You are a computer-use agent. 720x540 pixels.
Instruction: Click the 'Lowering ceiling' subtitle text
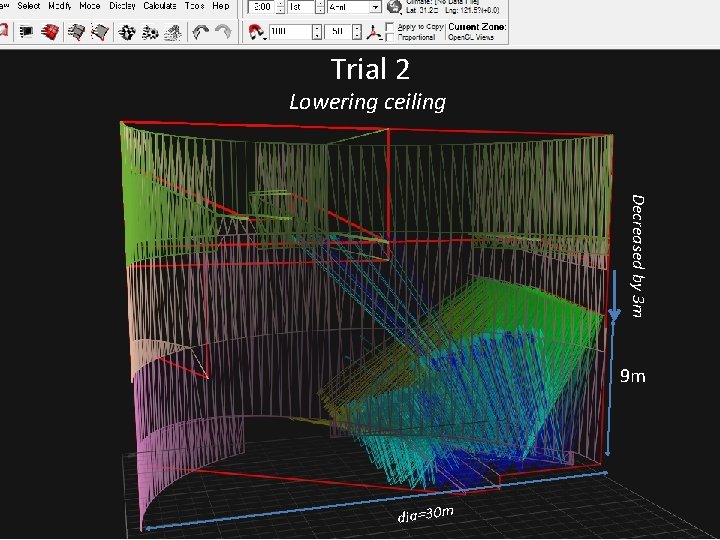click(367, 102)
